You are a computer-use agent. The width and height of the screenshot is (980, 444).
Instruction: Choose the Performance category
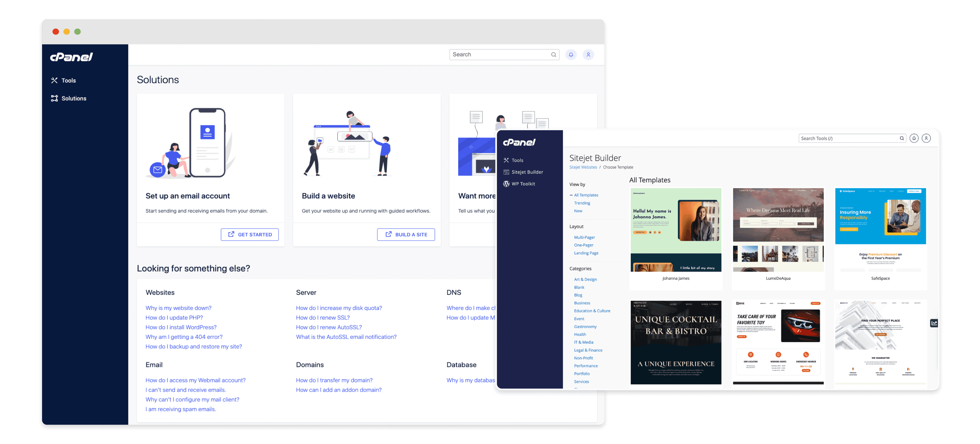586,366
